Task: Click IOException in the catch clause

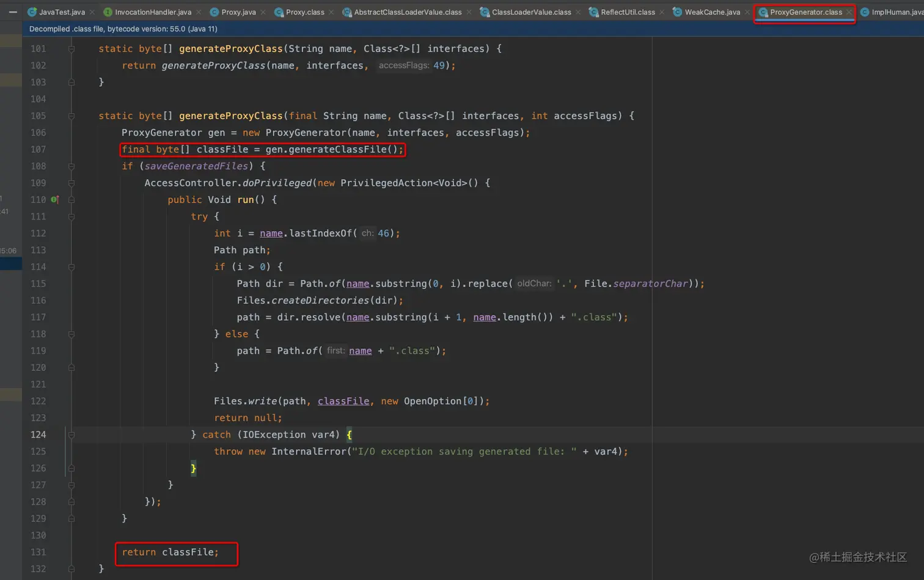Action: [x=274, y=435]
